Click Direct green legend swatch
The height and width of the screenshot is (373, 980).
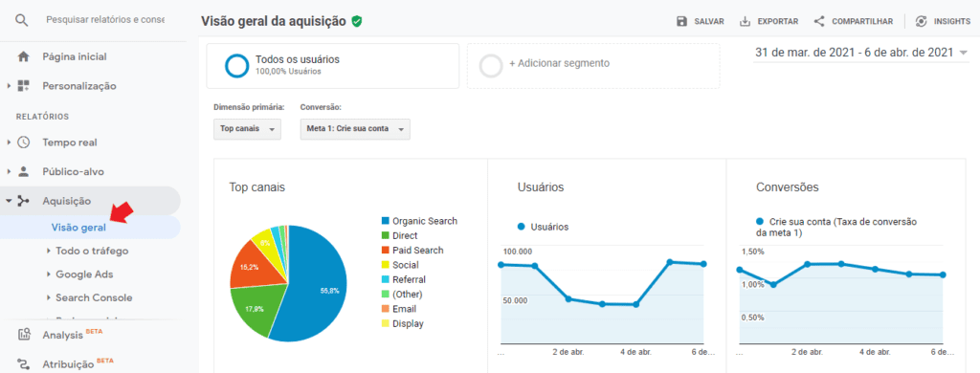[385, 236]
